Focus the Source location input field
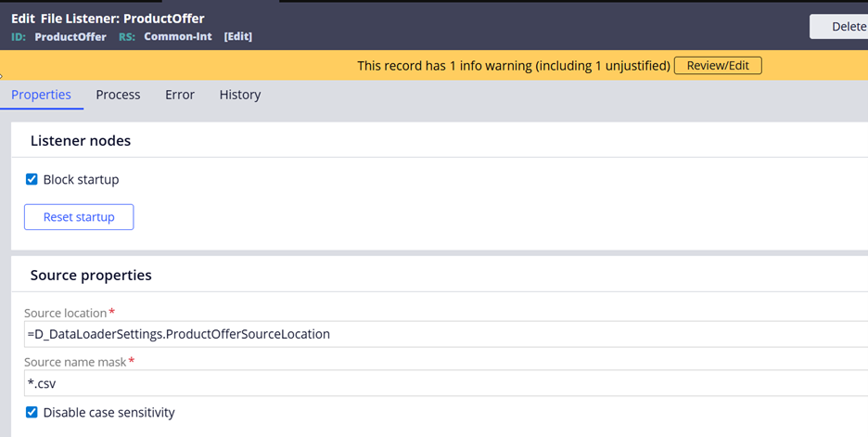The image size is (868, 437). pos(445,334)
